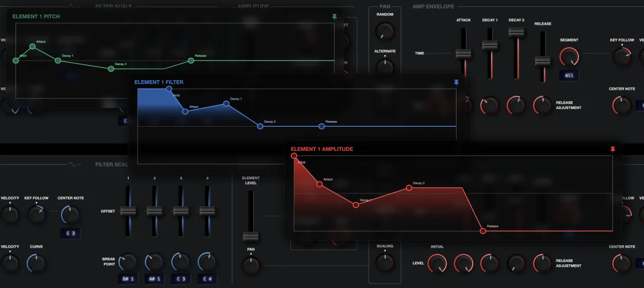This screenshot has width=644, height=288.
Task: Open the D# 1 break point value field
Action: [128, 279]
